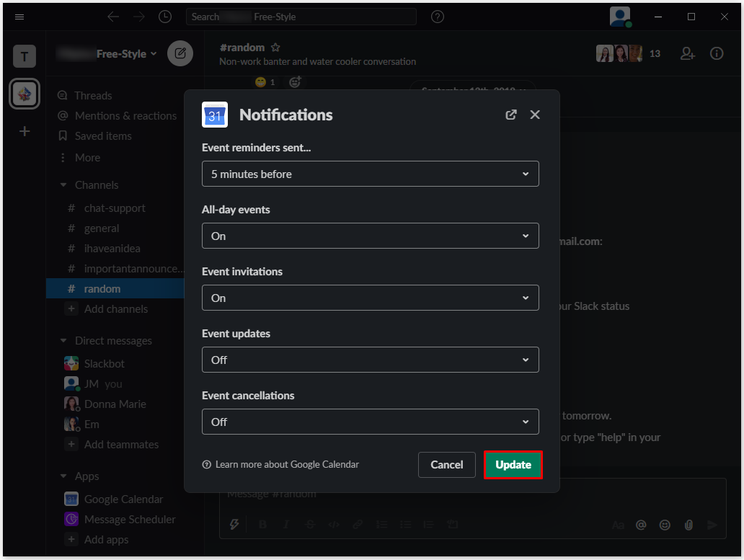744x560 pixels.
Task: Open the Event cancellations dropdown
Action: pos(370,422)
